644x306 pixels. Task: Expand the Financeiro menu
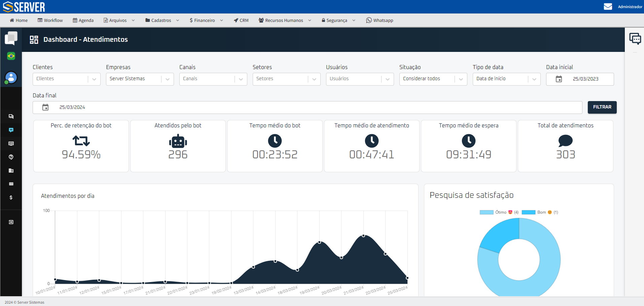206,20
